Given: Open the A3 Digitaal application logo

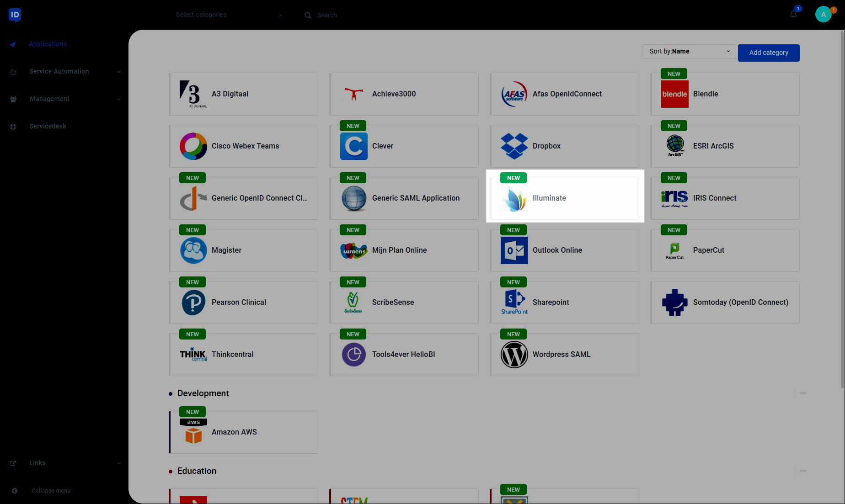Looking at the screenshot, I should coord(193,94).
